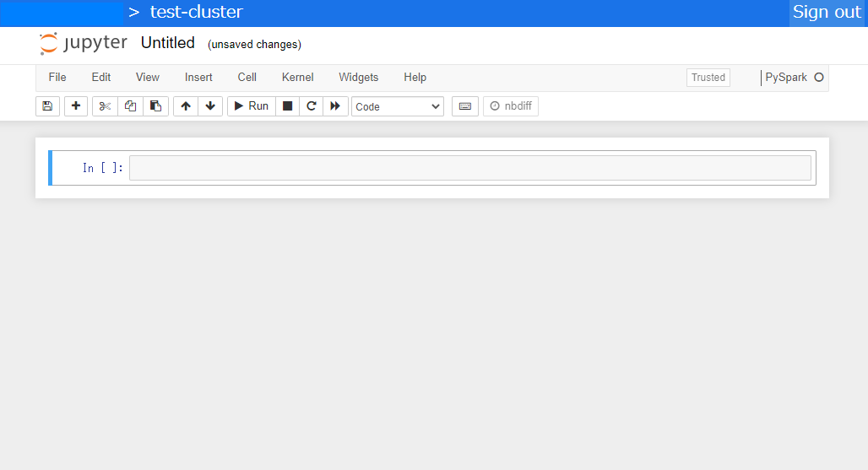Click the unsaved changes status text
868x470 pixels.
255,44
